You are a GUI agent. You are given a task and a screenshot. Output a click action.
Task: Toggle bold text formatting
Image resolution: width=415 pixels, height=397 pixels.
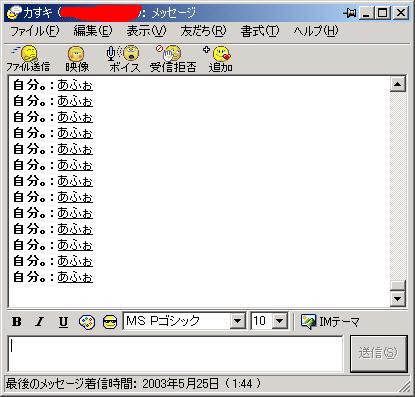[x=17, y=322]
